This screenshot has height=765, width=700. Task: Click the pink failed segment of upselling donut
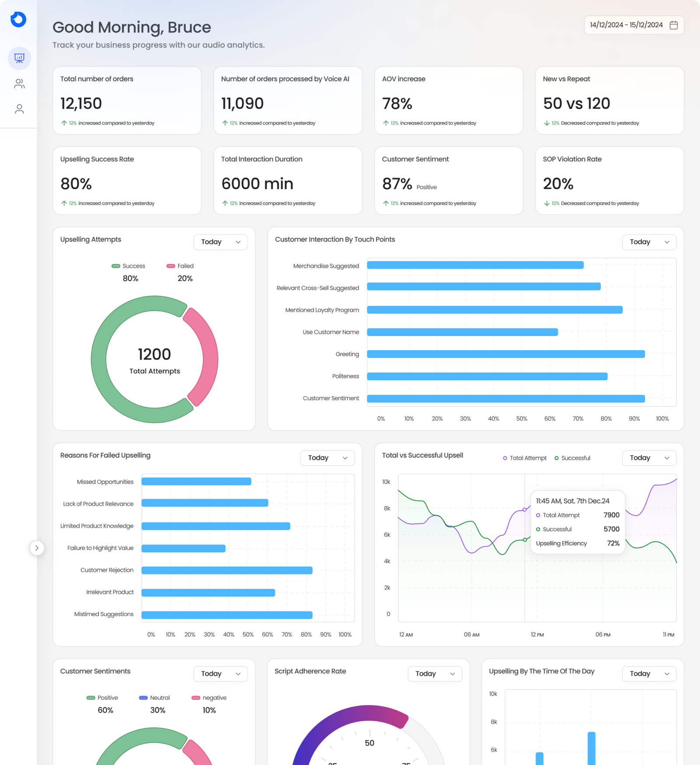pyautogui.click(x=210, y=357)
